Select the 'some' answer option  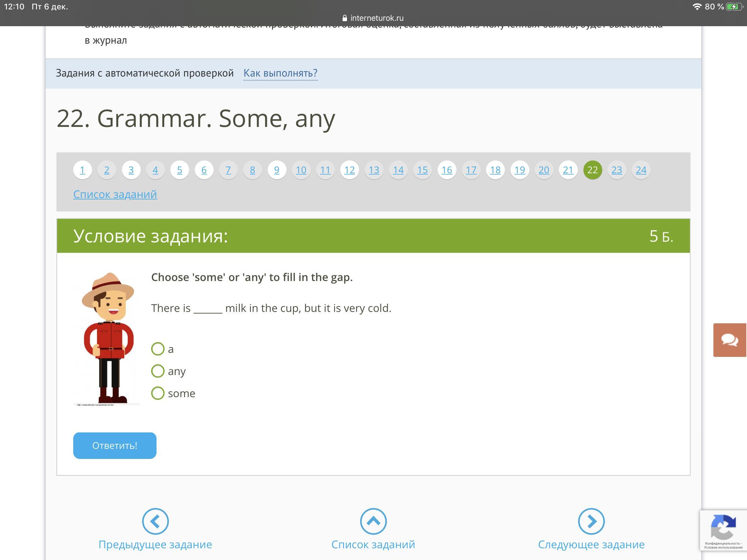click(158, 393)
